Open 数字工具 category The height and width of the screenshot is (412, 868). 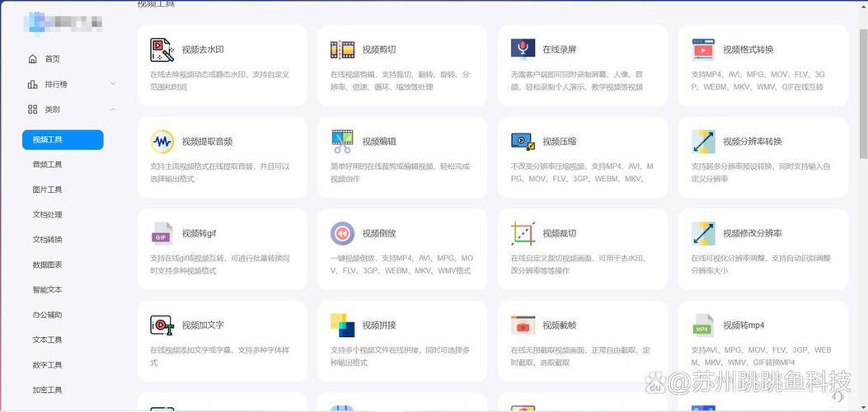(48, 365)
